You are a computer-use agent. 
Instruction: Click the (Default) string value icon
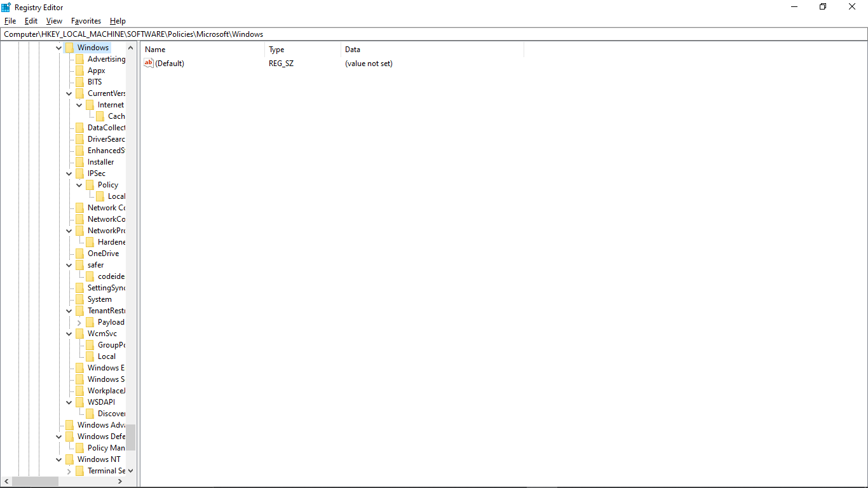(x=149, y=63)
